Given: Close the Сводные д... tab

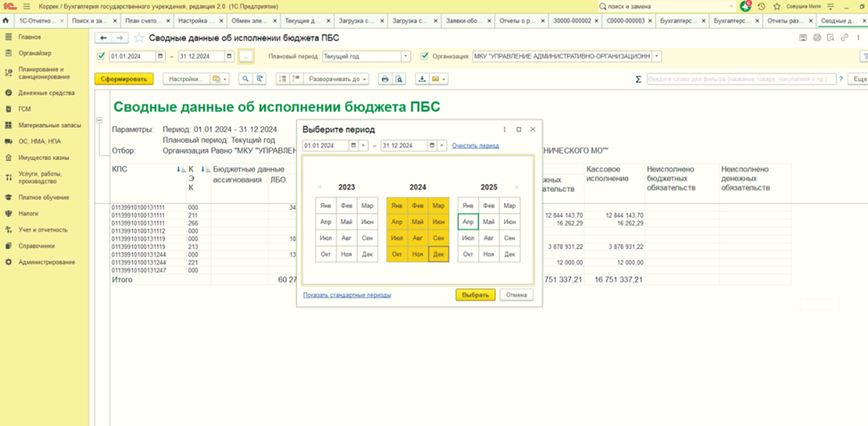Looking at the screenshot, I should tap(864, 21).
